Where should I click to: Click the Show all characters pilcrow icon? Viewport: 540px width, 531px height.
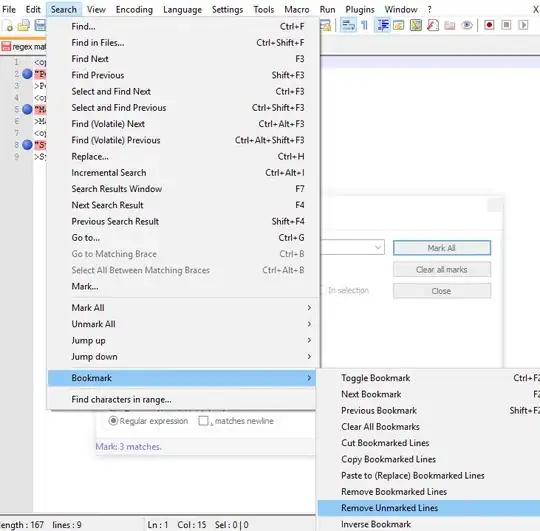[x=364, y=25]
